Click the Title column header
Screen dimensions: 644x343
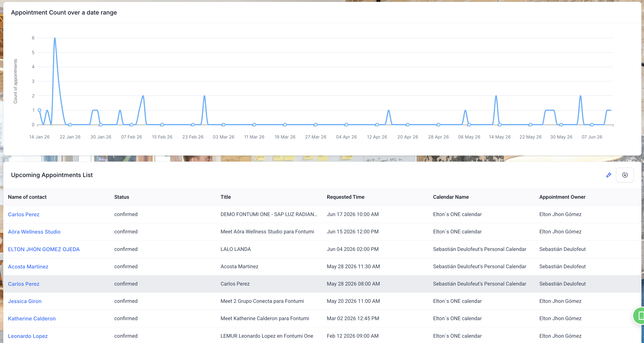click(226, 197)
